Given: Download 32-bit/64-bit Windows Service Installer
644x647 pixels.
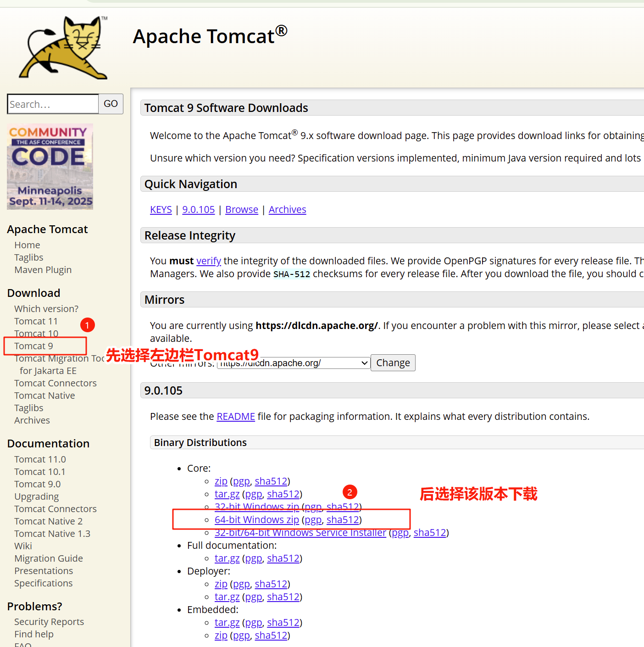Looking at the screenshot, I should 300,533.
